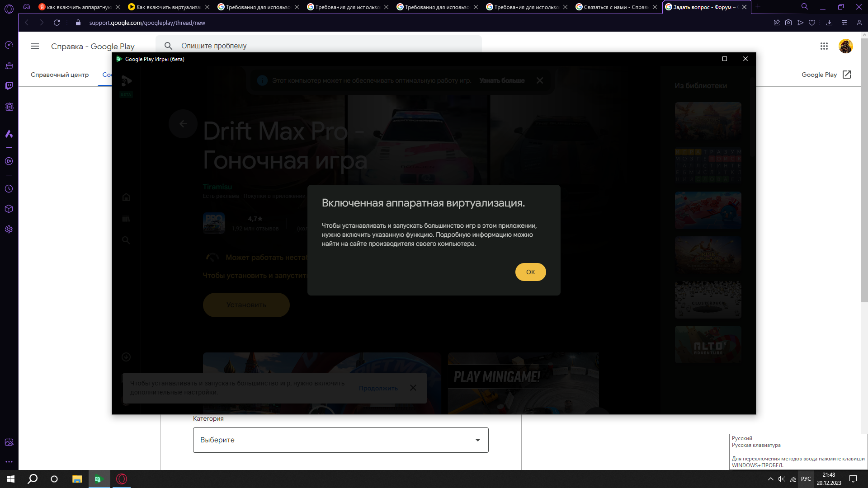
Task: Click the address bar URL
Action: click(x=147, y=23)
